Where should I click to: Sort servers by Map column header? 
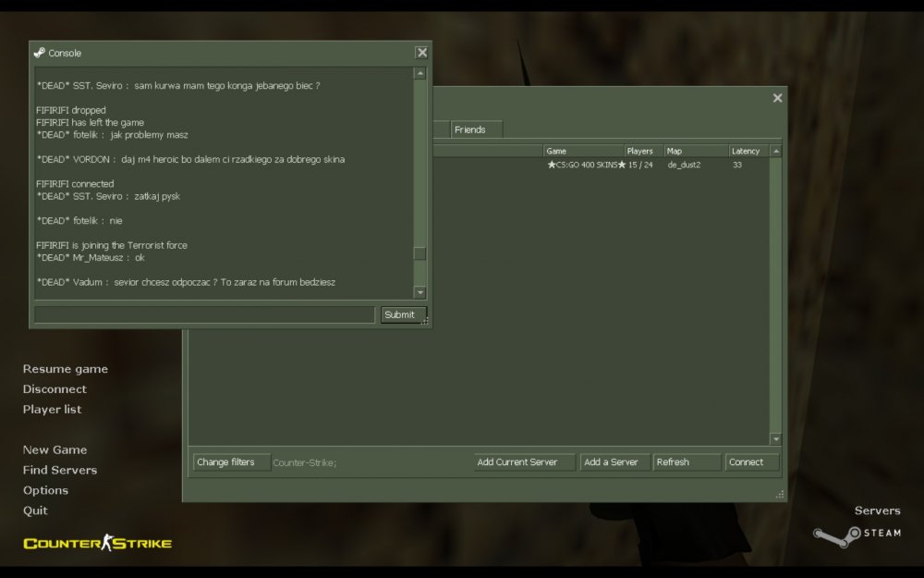pos(695,151)
